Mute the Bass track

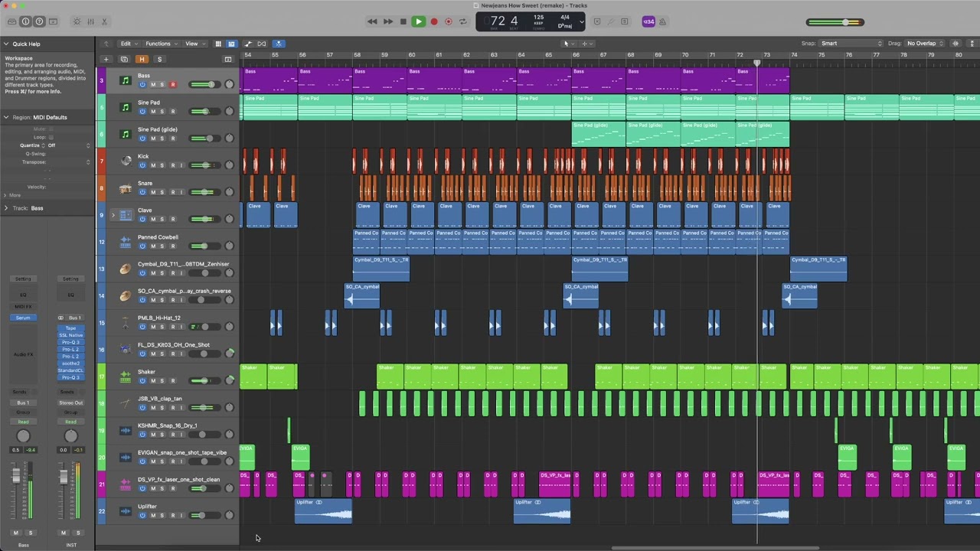152,84
